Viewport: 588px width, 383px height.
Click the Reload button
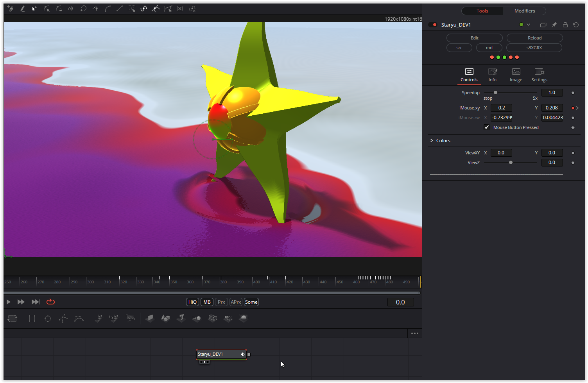535,38
